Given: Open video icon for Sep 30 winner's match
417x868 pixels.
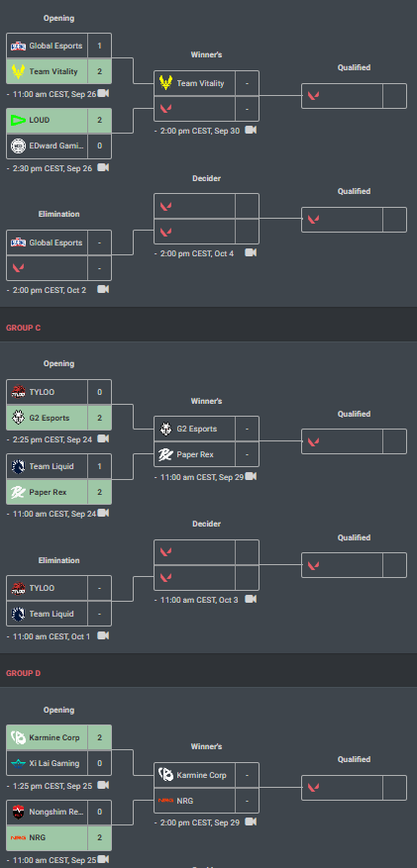Looking at the screenshot, I should pos(251,130).
